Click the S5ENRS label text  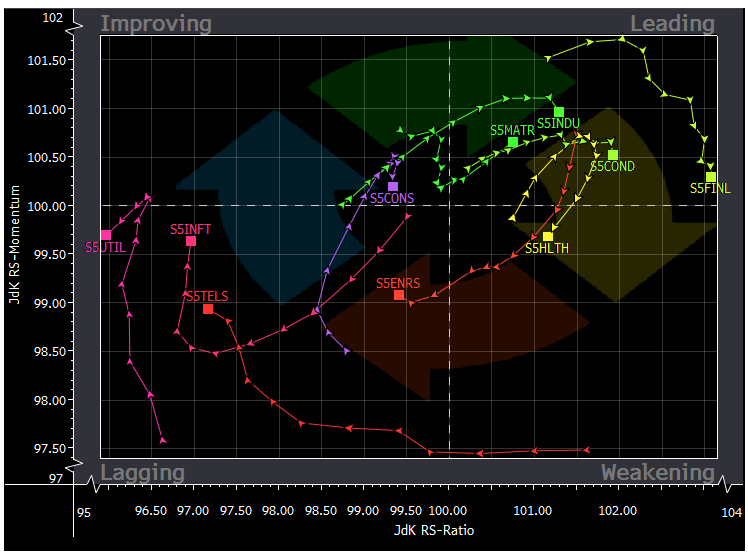(398, 284)
